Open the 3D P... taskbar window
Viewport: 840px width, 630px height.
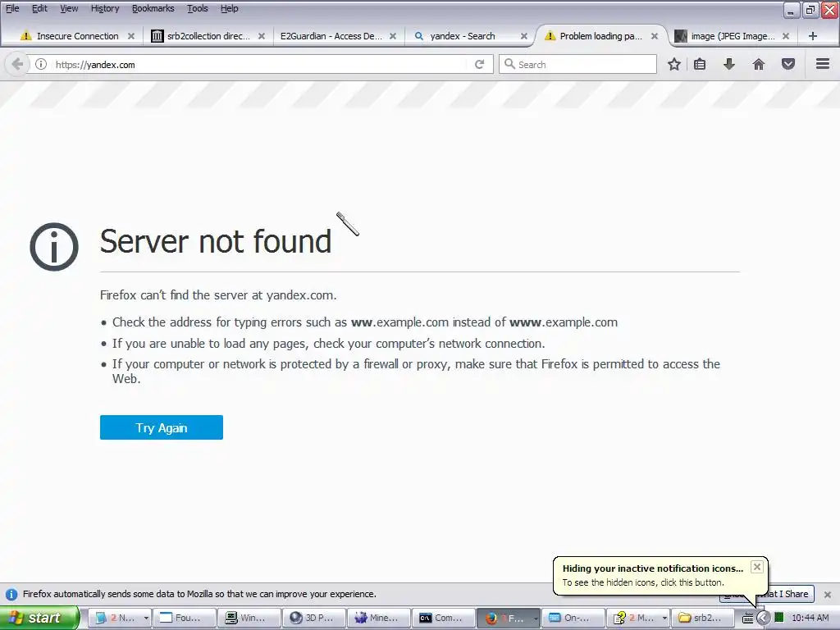314,618
